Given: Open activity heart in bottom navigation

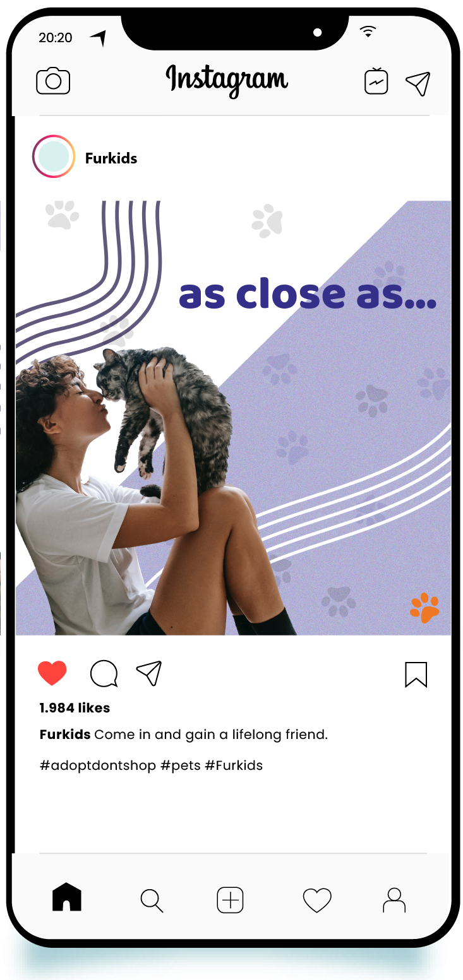Looking at the screenshot, I should tap(317, 900).
